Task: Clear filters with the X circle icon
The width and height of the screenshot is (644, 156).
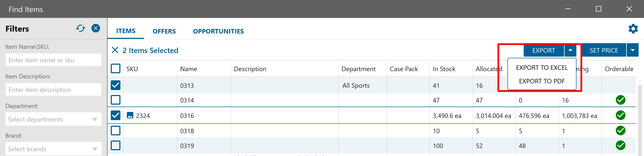Action: pos(95,28)
